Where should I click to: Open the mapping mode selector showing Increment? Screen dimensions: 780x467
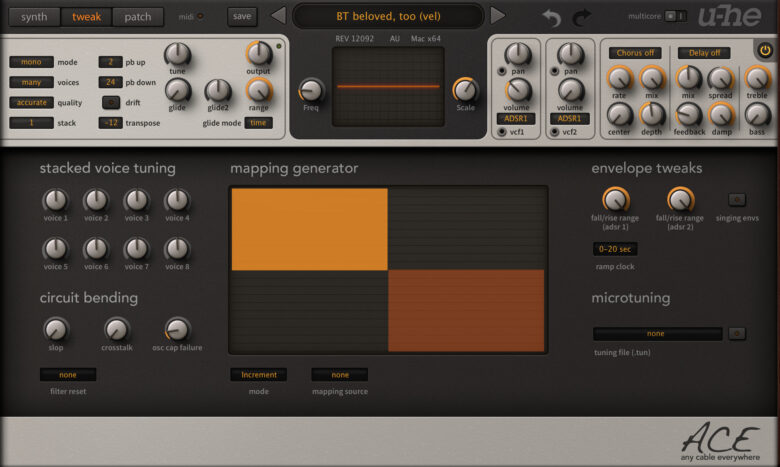click(x=259, y=374)
